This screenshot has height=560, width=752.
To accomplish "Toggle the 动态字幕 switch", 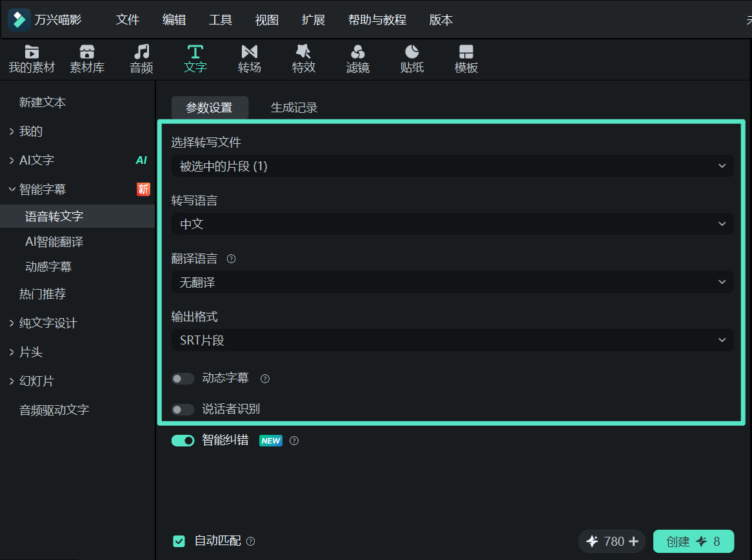I will (x=183, y=379).
